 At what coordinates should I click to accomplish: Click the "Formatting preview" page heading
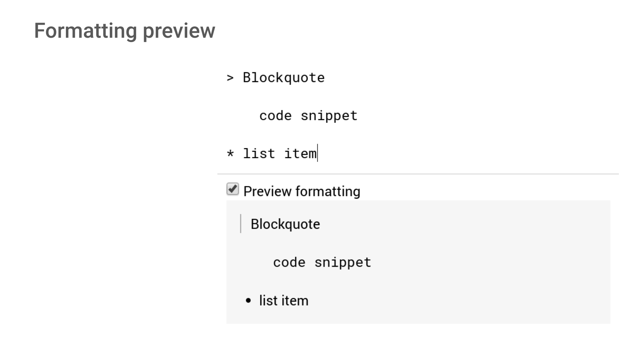[x=124, y=31]
